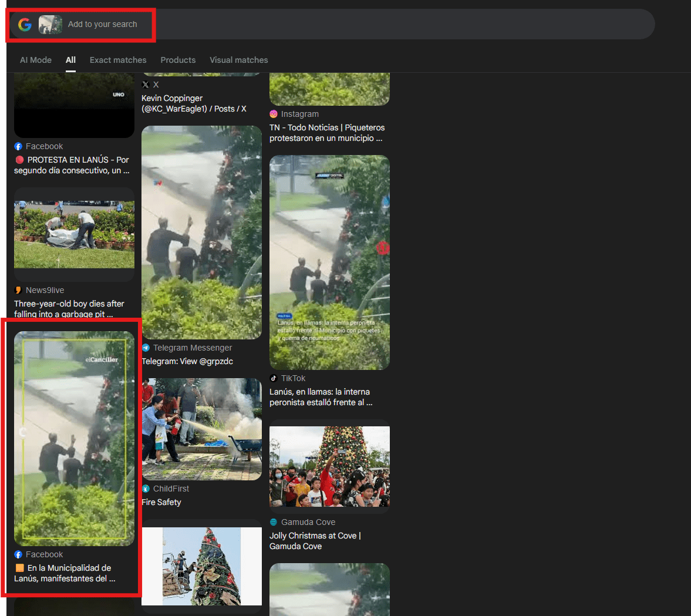The image size is (691, 616).
Task: Open the fire extinguisher image thumbnail
Action: [x=201, y=429]
